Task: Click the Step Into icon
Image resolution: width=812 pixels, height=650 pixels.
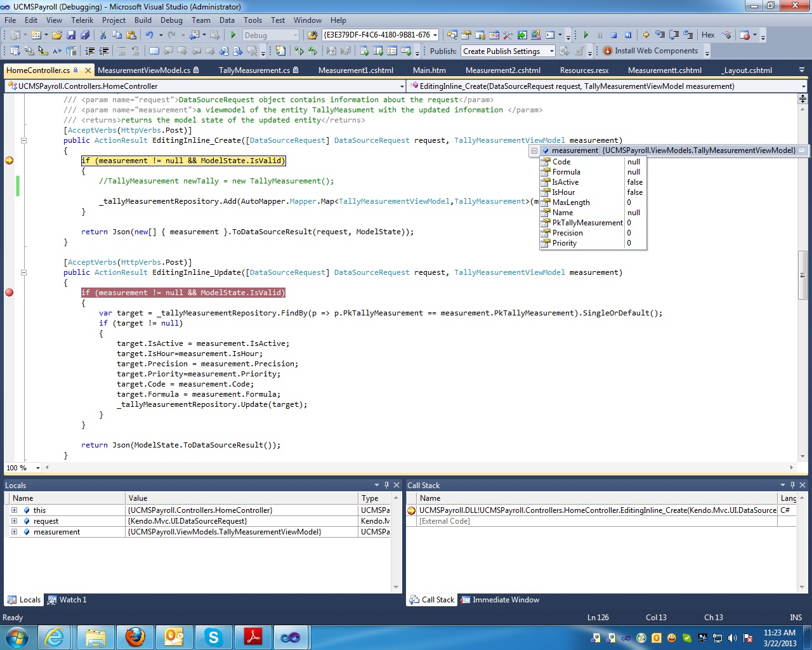Action: (660, 36)
